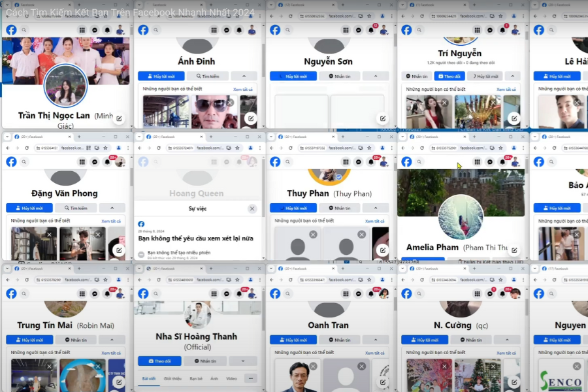Viewport: 588px width, 392px height.
Task: Expand chevron beside Tìm kiếm on Ánh Đinh
Action: (244, 76)
